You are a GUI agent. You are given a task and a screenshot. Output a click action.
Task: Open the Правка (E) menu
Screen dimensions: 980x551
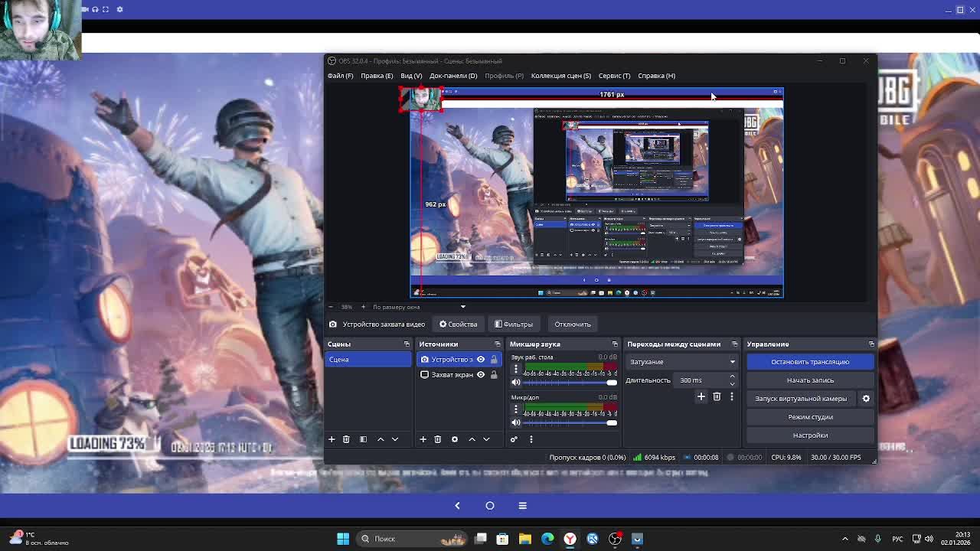click(377, 76)
